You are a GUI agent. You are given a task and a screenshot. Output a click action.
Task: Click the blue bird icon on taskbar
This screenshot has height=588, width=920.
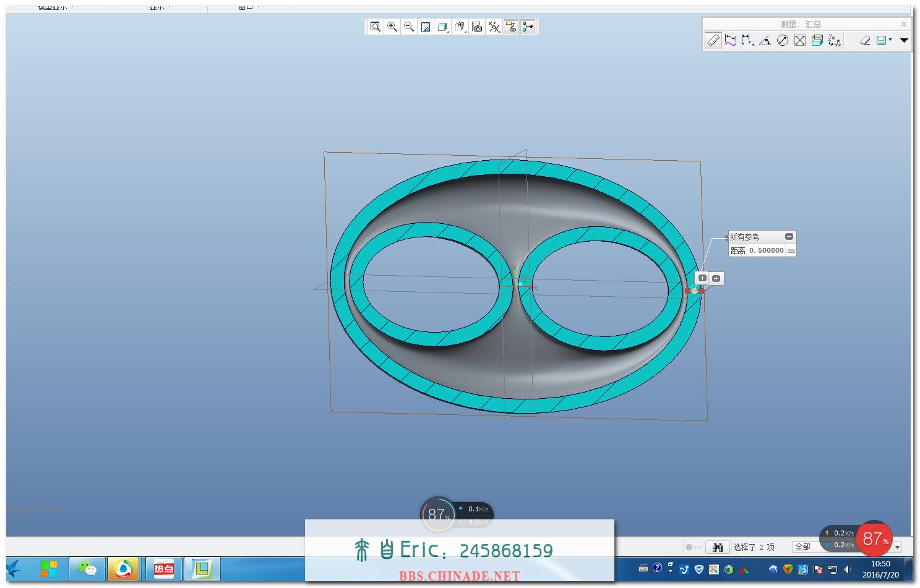14,569
